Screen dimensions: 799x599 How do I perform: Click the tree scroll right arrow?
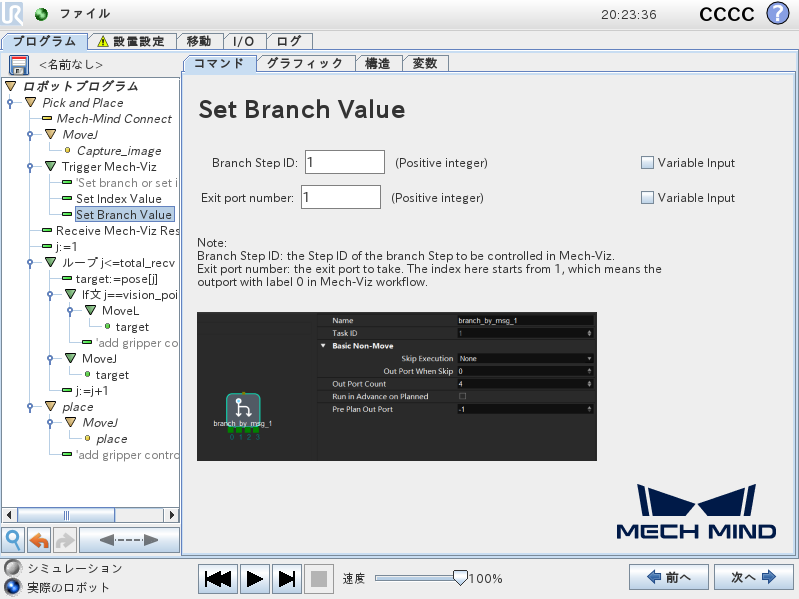tap(172, 515)
